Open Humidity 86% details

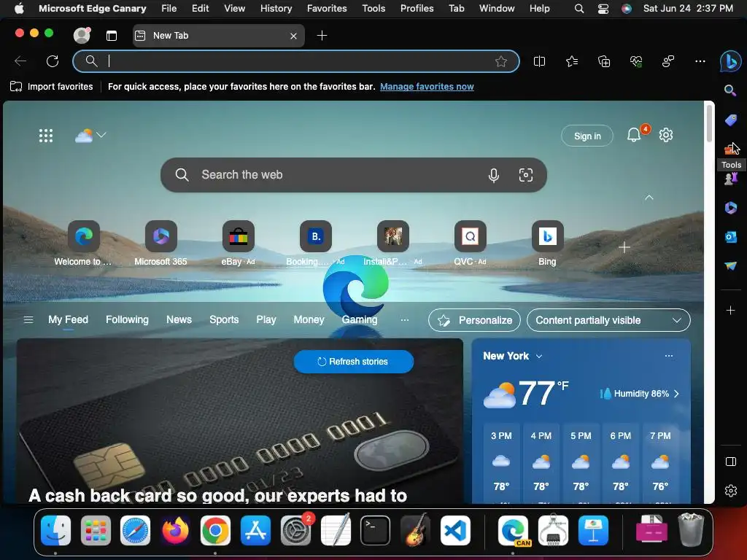point(639,394)
